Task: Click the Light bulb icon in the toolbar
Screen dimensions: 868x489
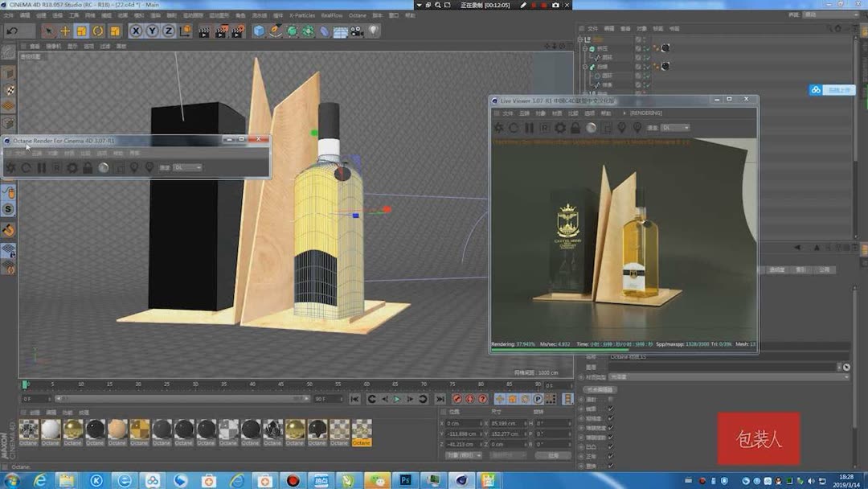Action: [373, 31]
